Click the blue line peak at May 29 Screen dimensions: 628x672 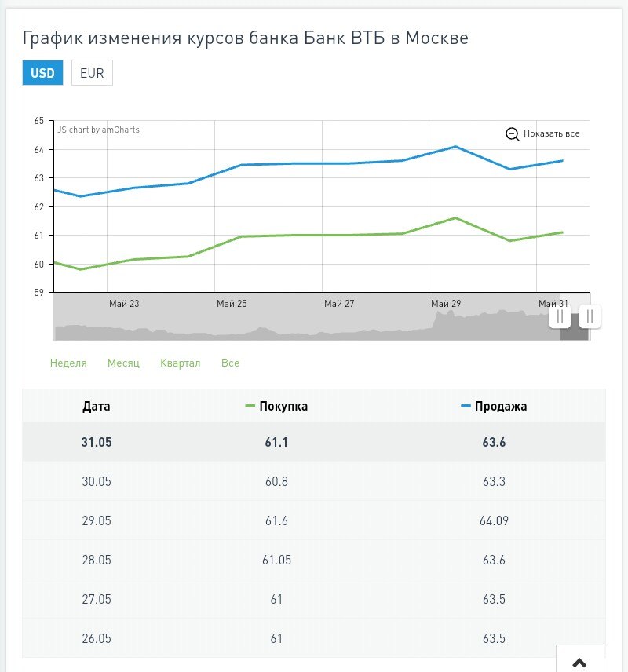click(x=455, y=147)
